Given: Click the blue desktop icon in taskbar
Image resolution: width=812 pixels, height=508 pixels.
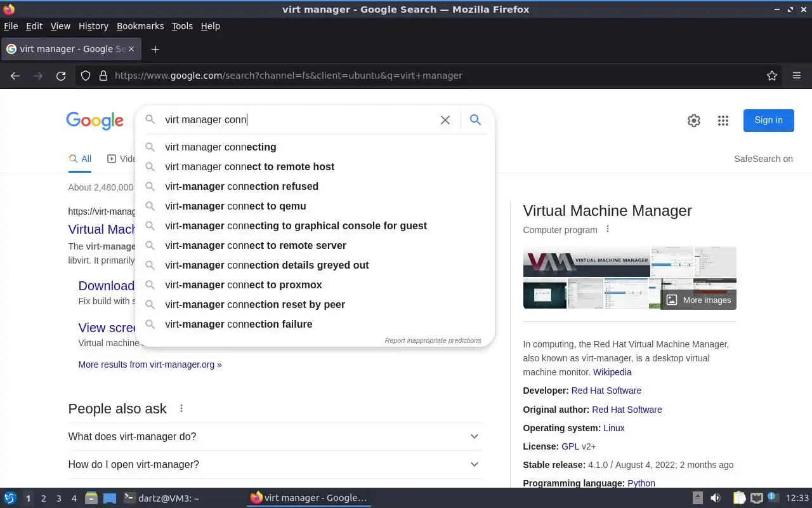Looking at the screenshot, I should point(110,498).
